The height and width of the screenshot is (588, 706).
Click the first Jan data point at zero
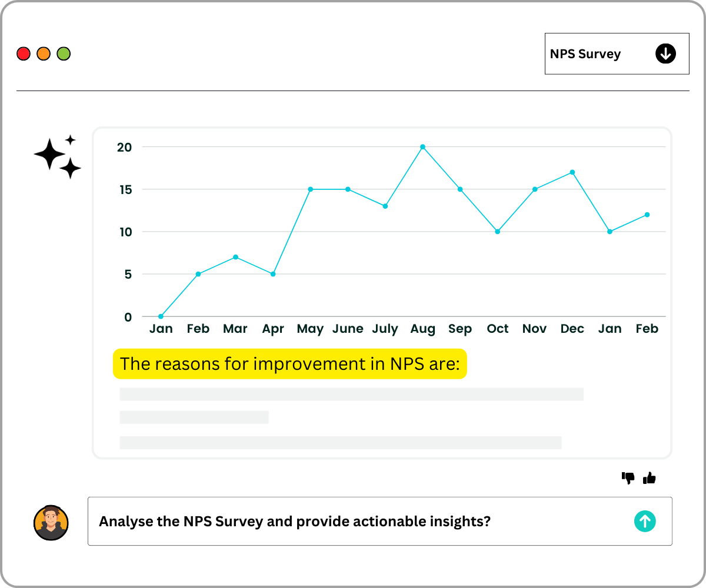point(161,316)
